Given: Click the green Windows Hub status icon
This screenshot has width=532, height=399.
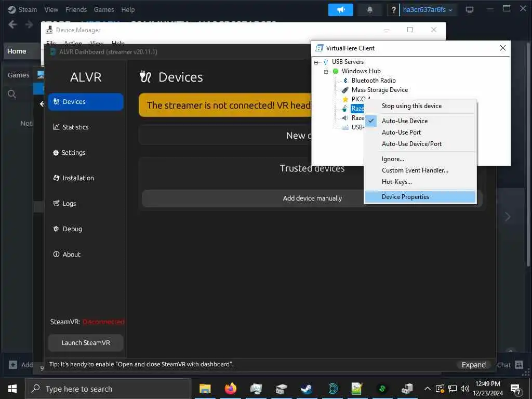Looking at the screenshot, I should 336,71.
